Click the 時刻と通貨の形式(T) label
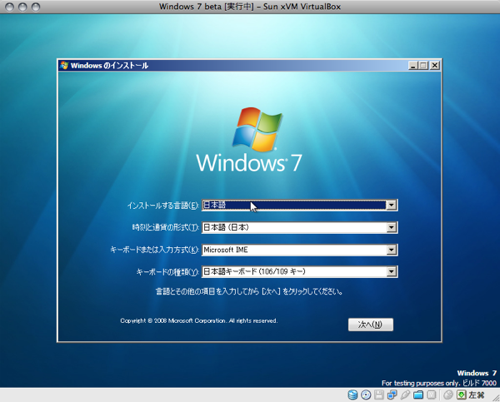The width and height of the screenshot is (500, 402). coord(166,228)
